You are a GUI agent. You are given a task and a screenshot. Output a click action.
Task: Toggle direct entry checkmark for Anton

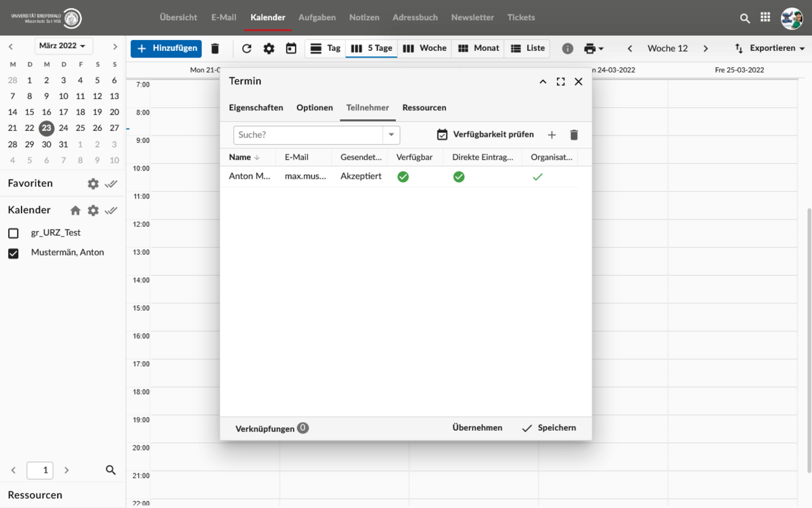click(x=459, y=177)
